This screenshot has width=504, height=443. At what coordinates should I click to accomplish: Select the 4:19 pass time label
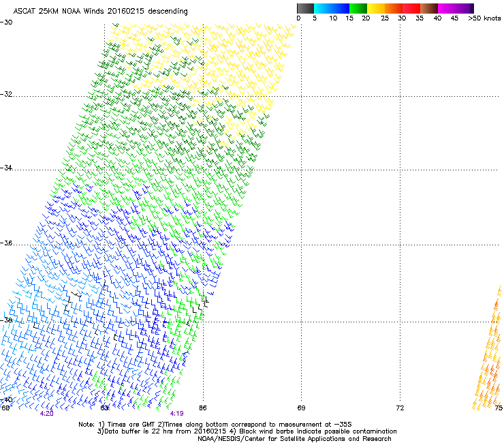click(x=176, y=414)
